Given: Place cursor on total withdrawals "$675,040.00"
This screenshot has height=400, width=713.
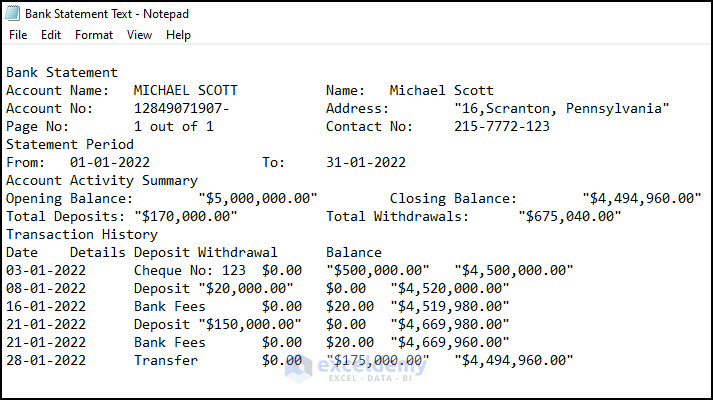Looking at the screenshot, I should 569,217.
